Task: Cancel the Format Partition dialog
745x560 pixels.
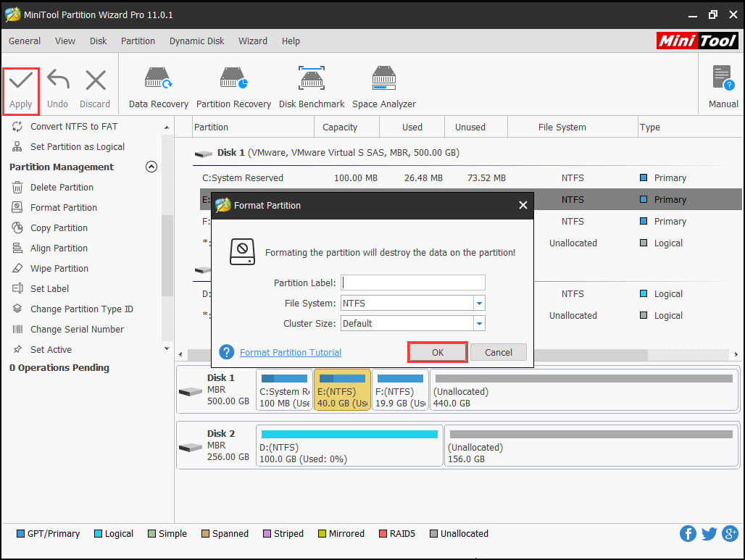Action: tap(498, 352)
